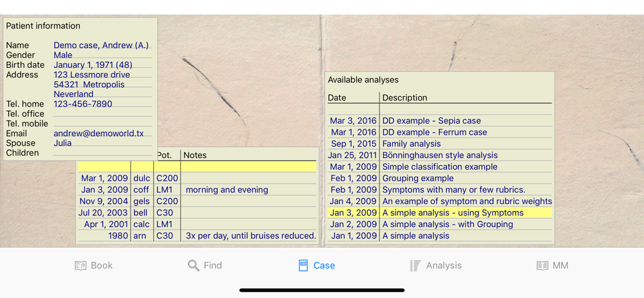
Task: Tap the empty Tel. office field
Action: point(102,114)
